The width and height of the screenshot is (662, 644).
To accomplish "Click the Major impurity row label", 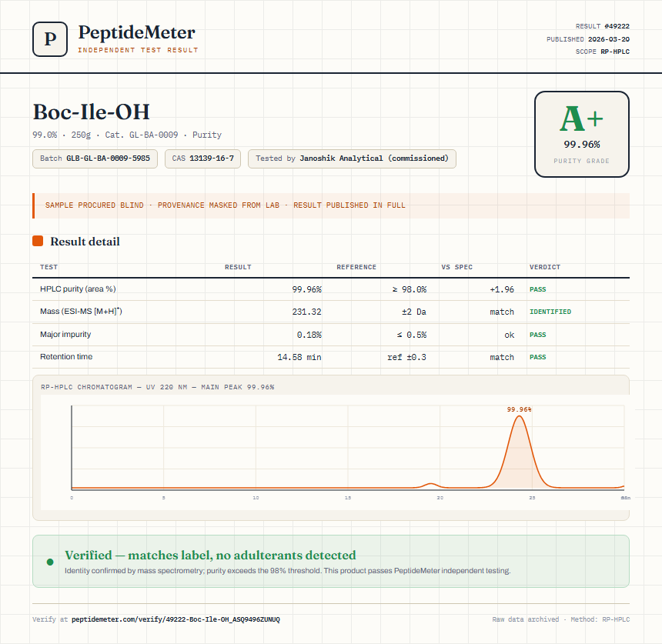I will 65,334.
